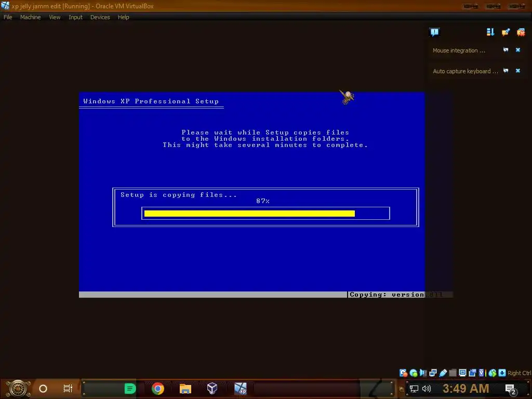
Task: Click the recording status indicator icon
Action: (x=472, y=373)
